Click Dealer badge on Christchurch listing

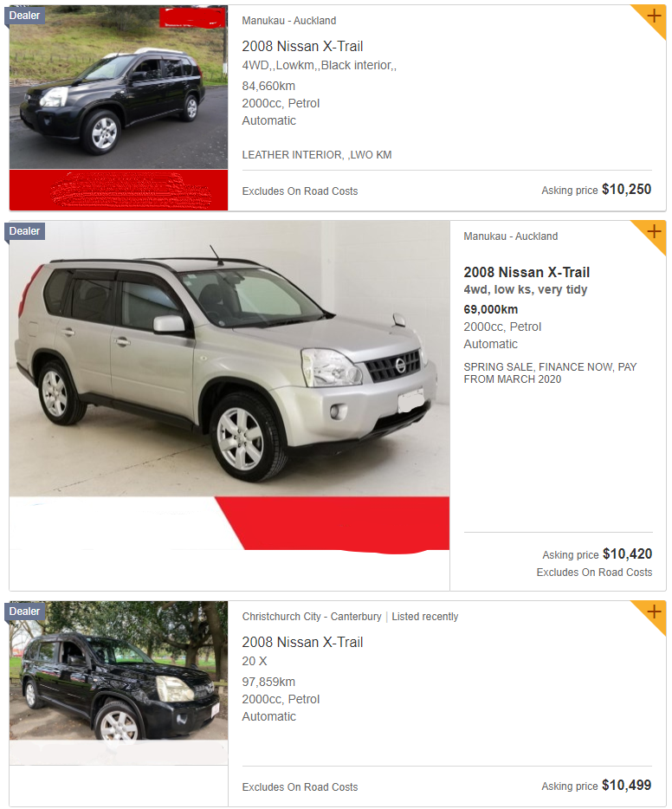pyautogui.click(x=25, y=612)
